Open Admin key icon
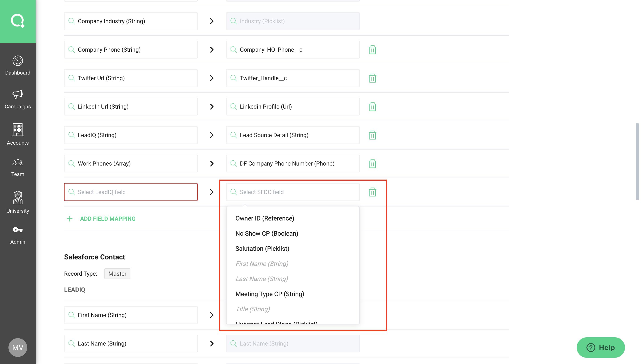The image size is (641, 364). pyautogui.click(x=18, y=230)
